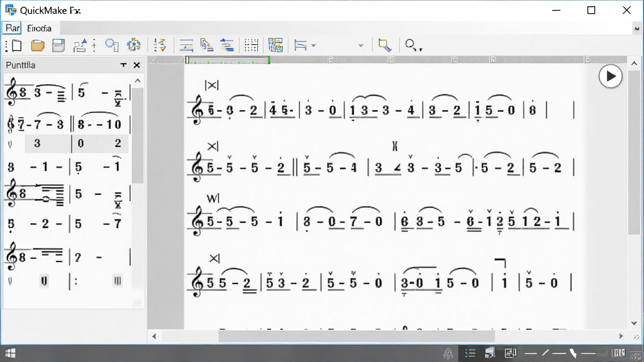Close the Punttila panel
Viewport: 644px width, 362px height.
pyautogui.click(x=136, y=65)
